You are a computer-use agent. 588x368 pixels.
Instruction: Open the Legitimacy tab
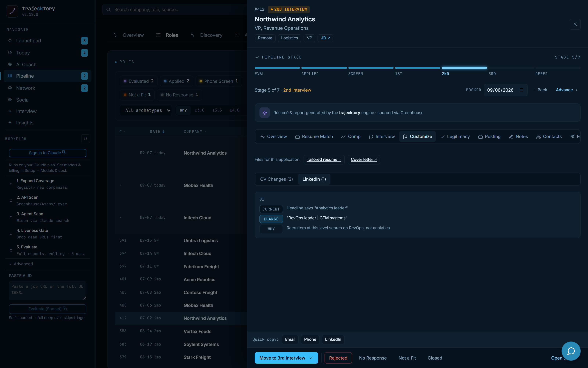(x=455, y=137)
